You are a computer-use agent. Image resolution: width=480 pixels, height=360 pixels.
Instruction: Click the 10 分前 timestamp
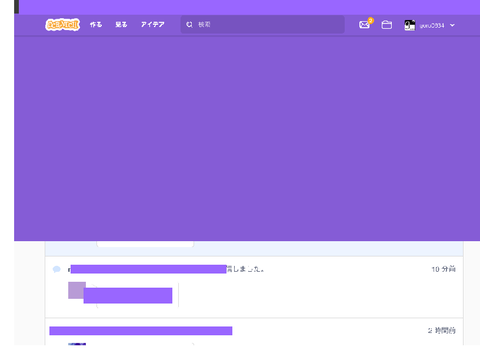(x=443, y=269)
